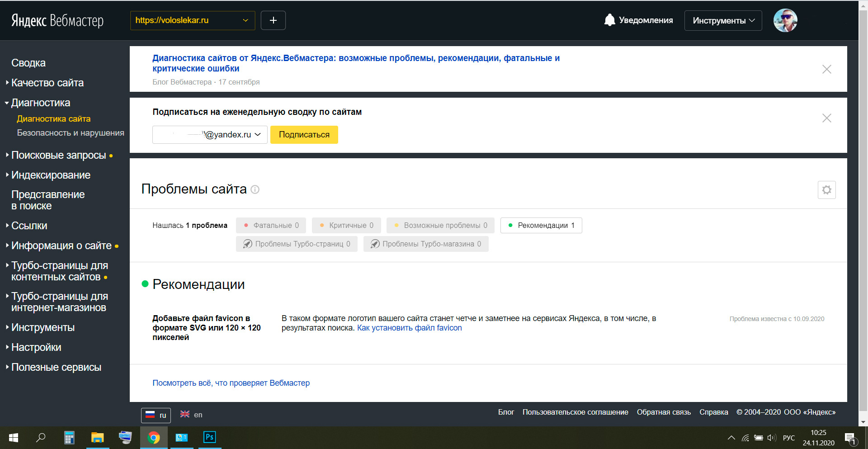This screenshot has height=449, width=868.
Task: Open the yandex.ru email address dropdown
Action: [x=210, y=135]
